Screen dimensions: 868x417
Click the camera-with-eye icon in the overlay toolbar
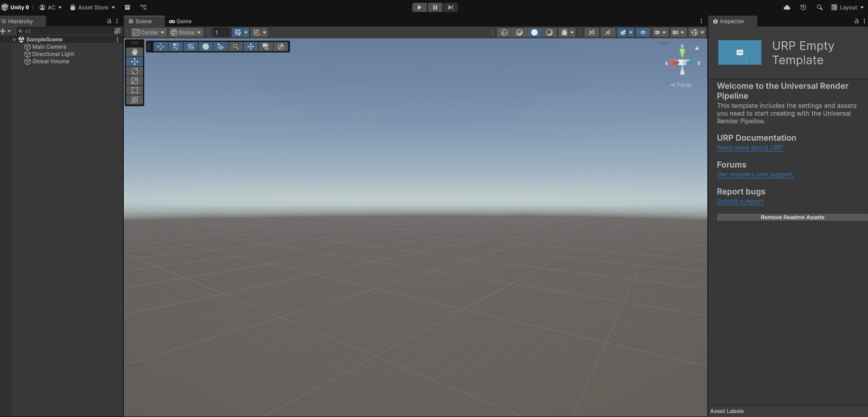(266, 47)
